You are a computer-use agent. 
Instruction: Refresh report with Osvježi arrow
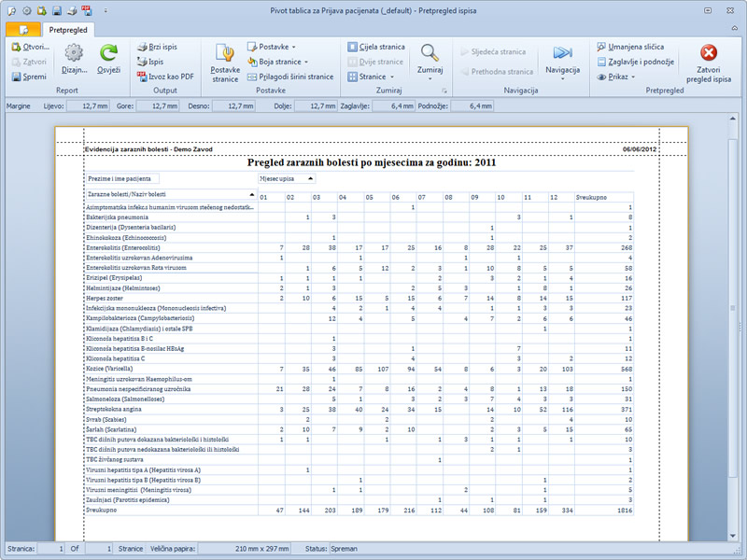pos(108,52)
